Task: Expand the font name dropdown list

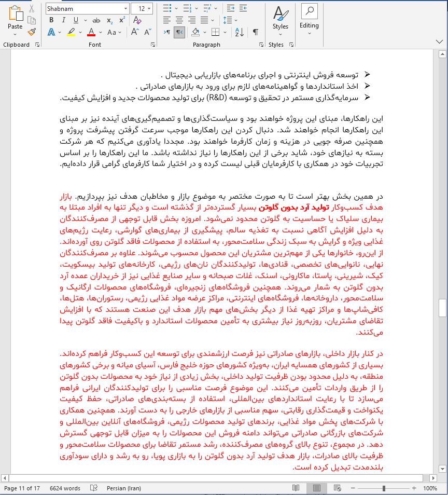Action: coord(125,8)
